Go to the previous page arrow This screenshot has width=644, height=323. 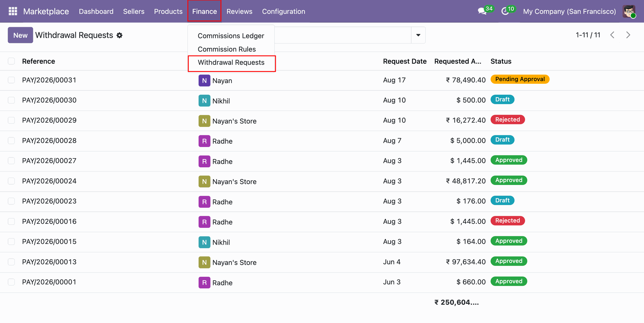pyautogui.click(x=612, y=35)
